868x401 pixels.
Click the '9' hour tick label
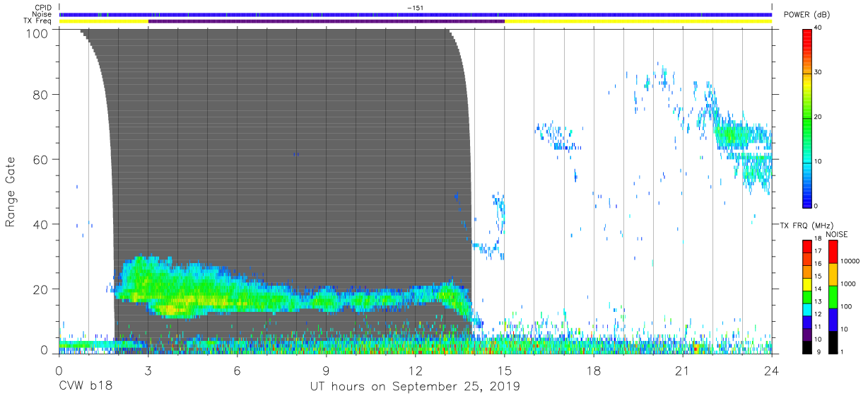pos(327,370)
